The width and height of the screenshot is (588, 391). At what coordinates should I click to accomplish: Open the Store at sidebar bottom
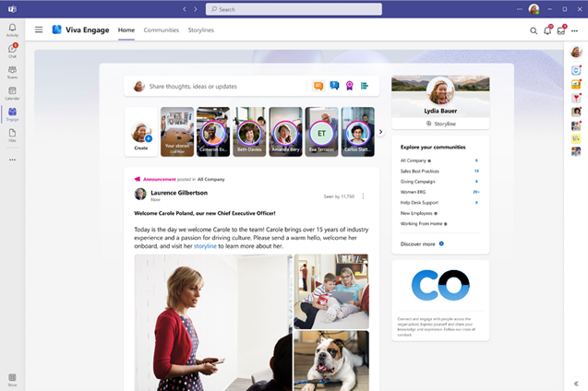[12, 379]
